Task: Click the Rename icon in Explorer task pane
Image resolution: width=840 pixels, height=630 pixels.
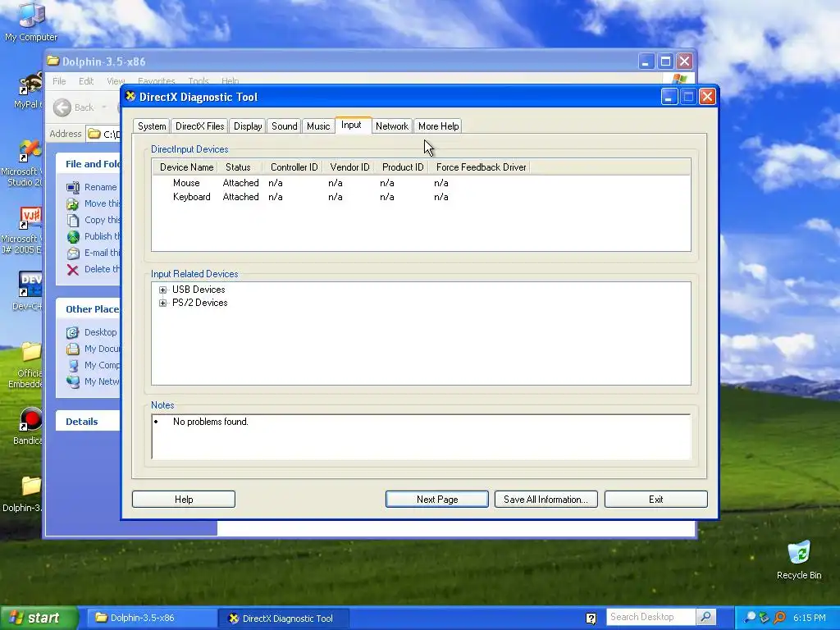Action: pyautogui.click(x=73, y=188)
